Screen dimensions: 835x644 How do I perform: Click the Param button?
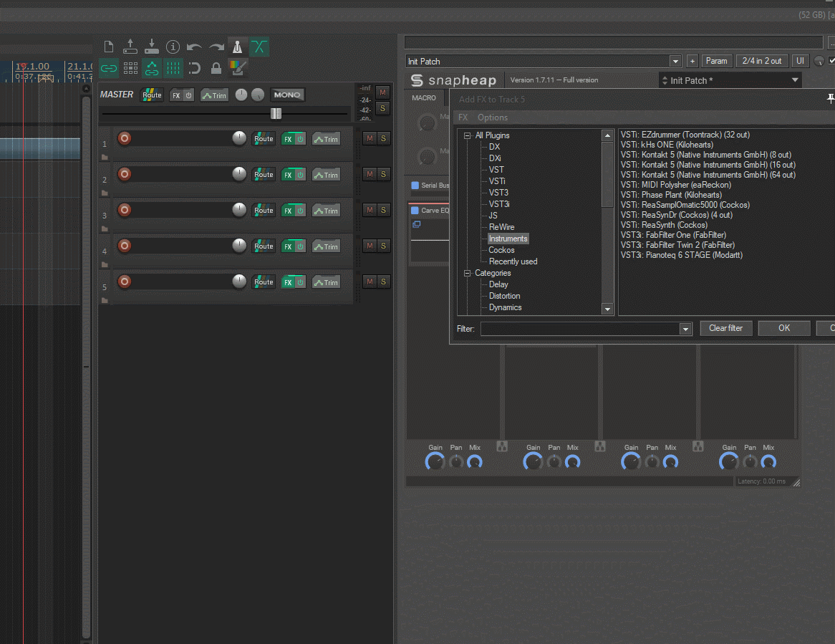tap(716, 62)
